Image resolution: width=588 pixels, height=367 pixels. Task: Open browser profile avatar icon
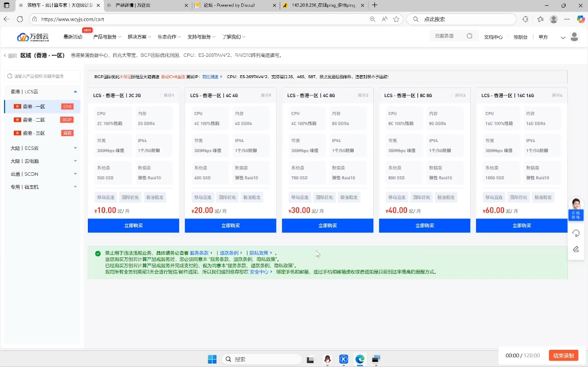tap(554, 19)
